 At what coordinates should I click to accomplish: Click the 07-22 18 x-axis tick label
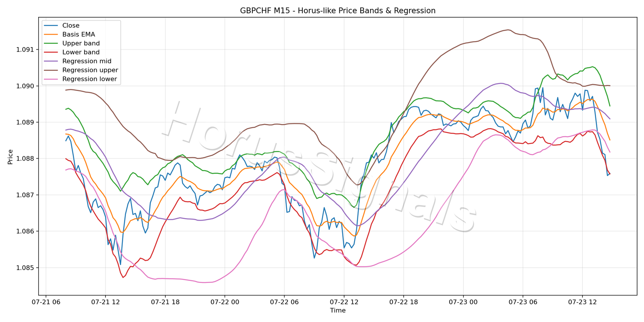tap(403, 302)
